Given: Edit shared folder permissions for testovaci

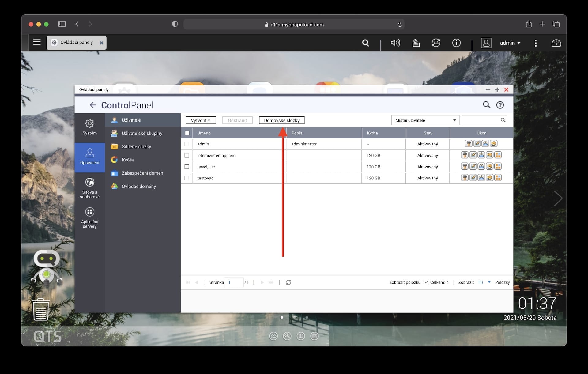Looking at the screenshot, I should coord(489,178).
